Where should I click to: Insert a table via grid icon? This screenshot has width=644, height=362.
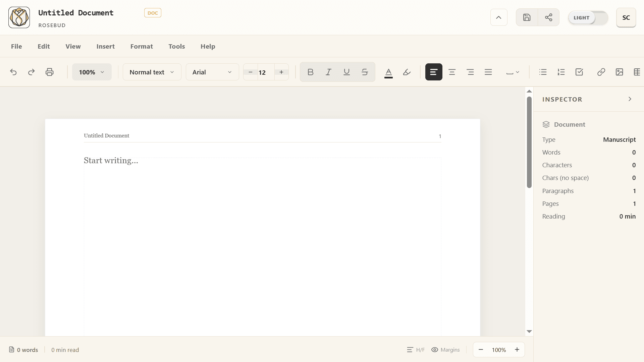click(637, 72)
